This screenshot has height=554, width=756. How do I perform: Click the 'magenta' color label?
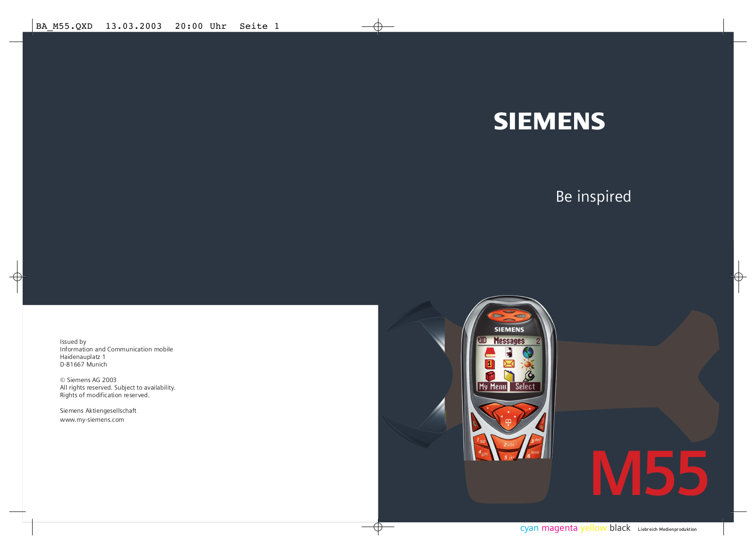click(559, 528)
